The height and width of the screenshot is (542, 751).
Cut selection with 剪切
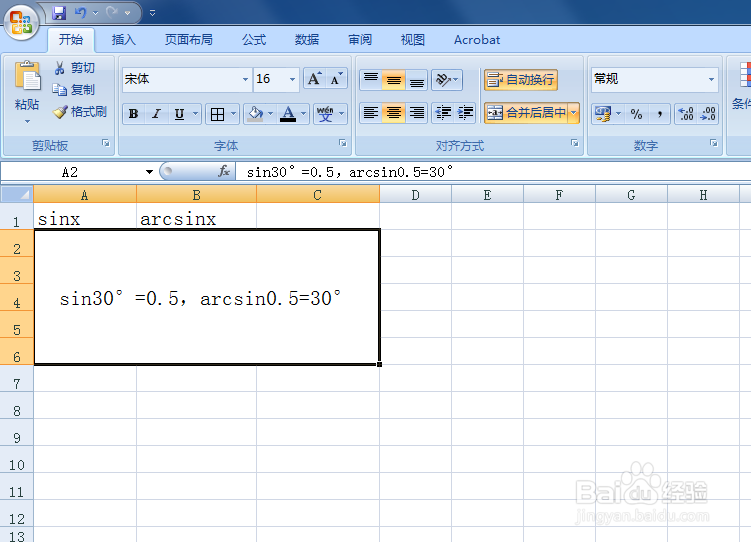[75, 68]
